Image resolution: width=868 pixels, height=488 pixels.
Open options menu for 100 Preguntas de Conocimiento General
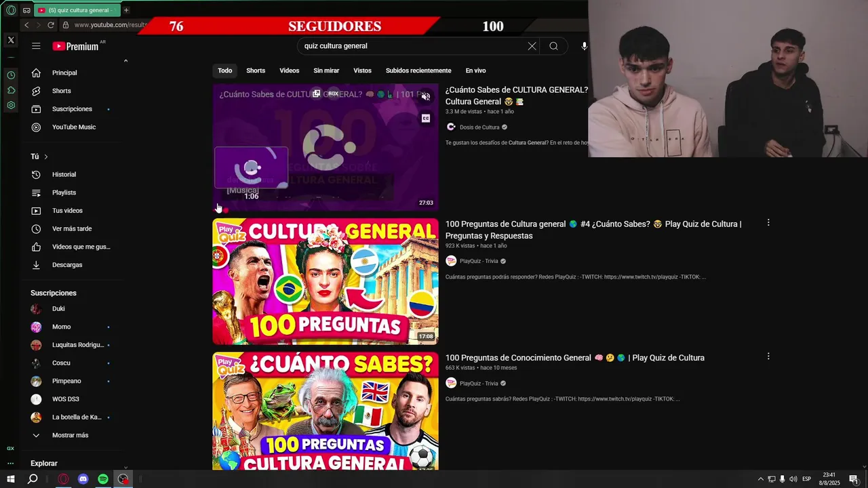click(768, 357)
